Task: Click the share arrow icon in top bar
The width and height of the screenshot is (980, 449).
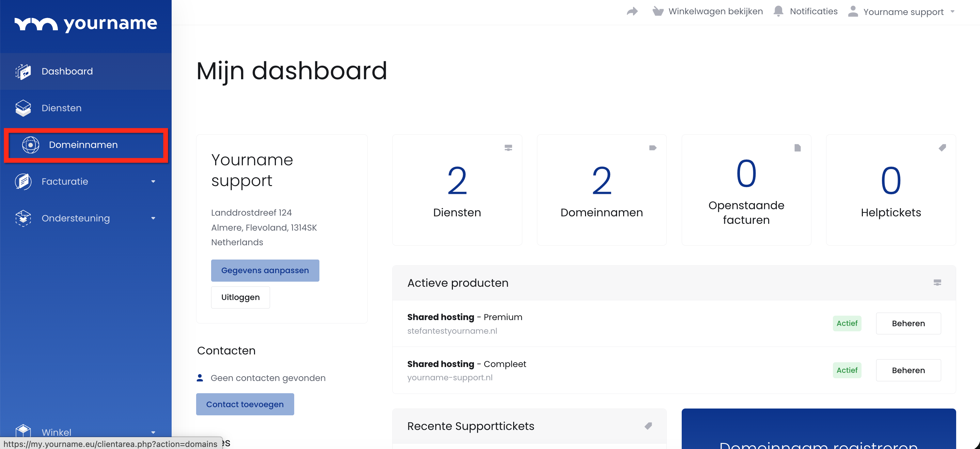Action: coord(632,12)
